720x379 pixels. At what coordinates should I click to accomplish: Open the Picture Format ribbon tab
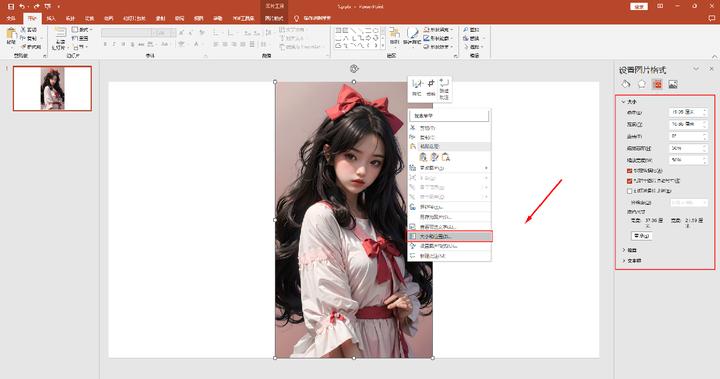click(x=274, y=18)
